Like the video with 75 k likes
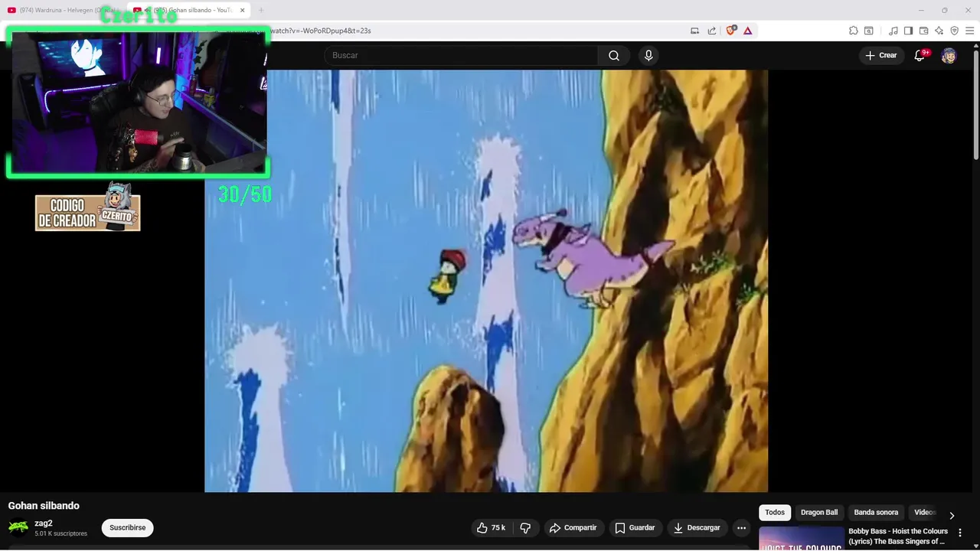 pyautogui.click(x=491, y=528)
